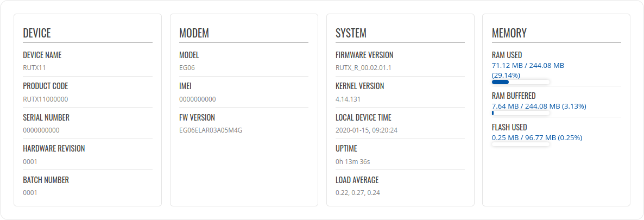Select the MEMORY section heading

[509, 33]
